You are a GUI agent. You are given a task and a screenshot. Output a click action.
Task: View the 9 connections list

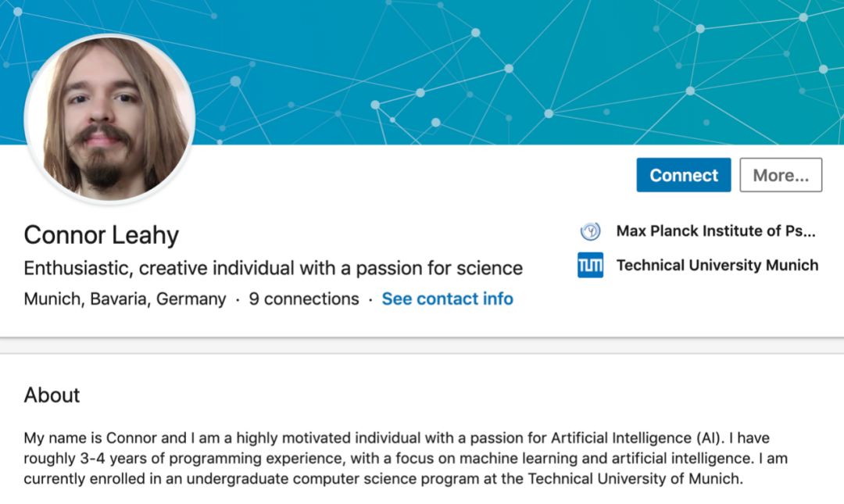[x=304, y=299]
